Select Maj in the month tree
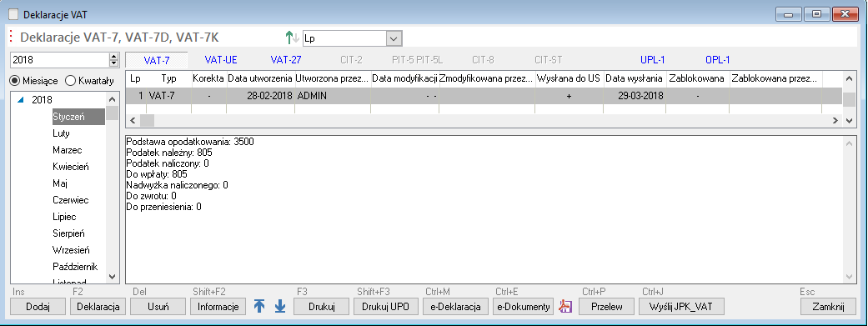This screenshot has height=326, width=868. tap(60, 183)
